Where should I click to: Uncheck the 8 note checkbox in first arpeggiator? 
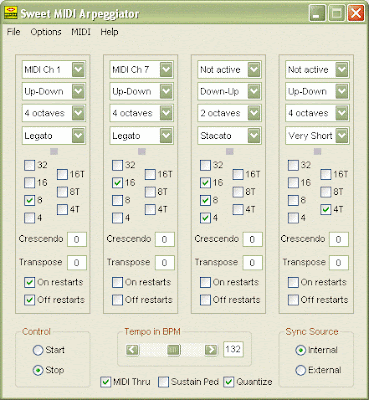pyautogui.click(x=30, y=200)
